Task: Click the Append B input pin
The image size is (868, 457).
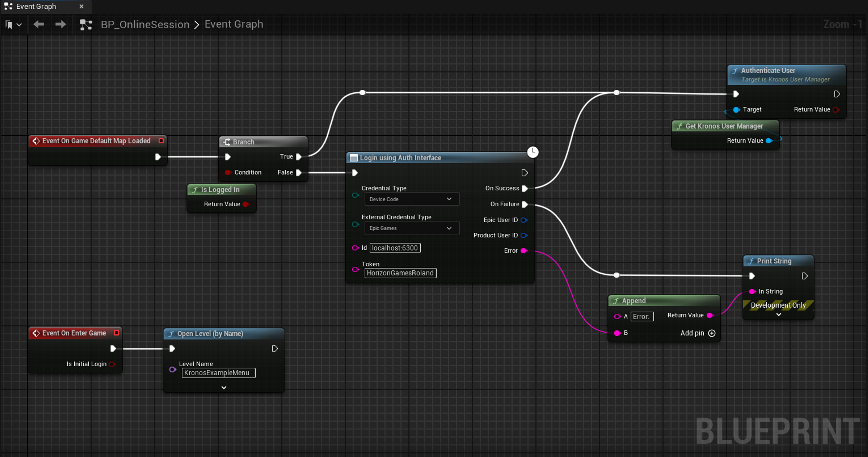Action: 617,333
